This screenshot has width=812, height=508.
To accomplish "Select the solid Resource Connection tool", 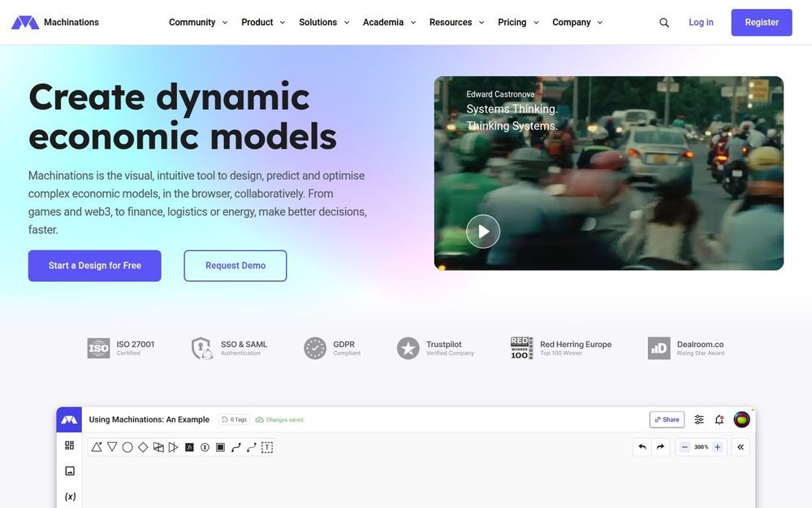I will [236, 447].
